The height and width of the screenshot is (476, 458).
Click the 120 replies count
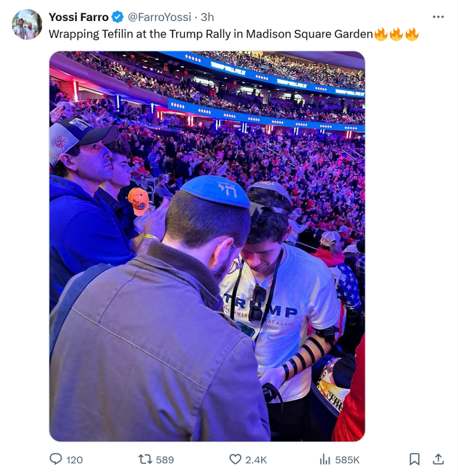74,459
